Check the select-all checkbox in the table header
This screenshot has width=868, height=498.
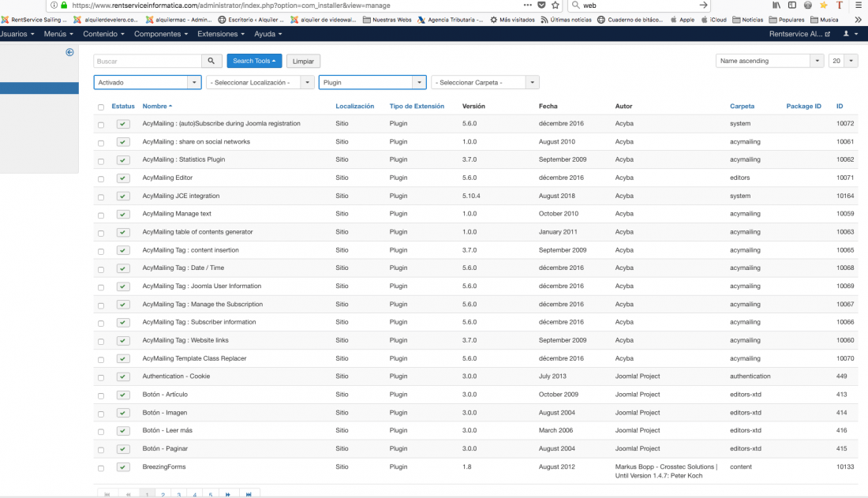coord(101,107)
